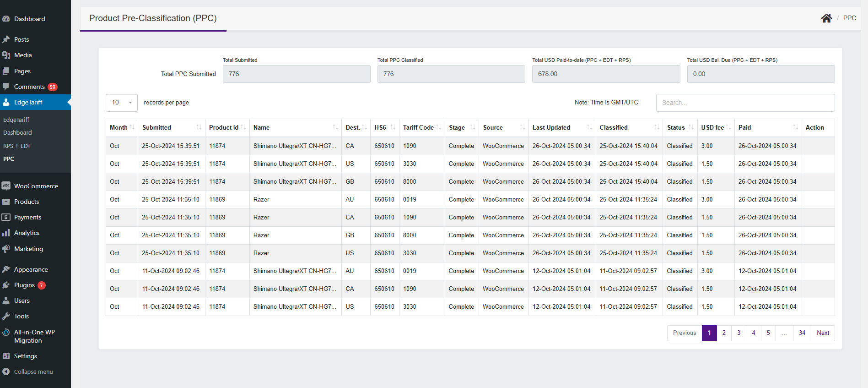The width and height of the screenshot is (868, 388).
Task: Select current page 1 button
Action: (x=709, y=333)
